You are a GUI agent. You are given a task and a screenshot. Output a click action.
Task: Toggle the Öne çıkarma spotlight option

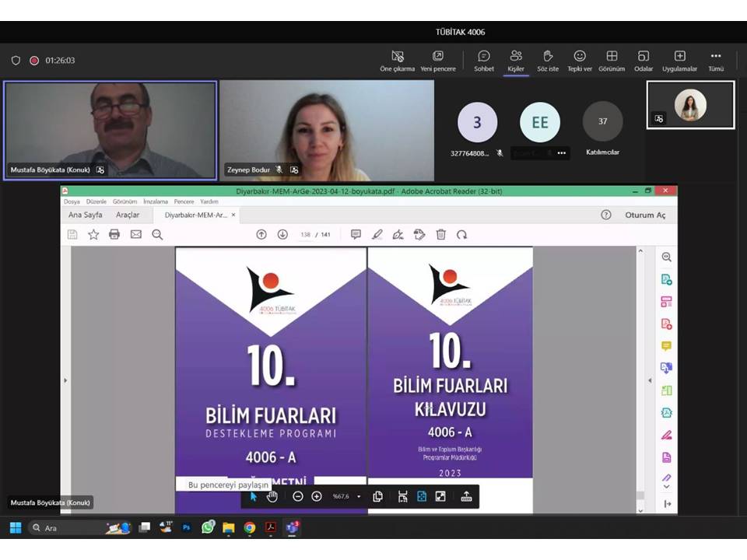click(397, 61)
